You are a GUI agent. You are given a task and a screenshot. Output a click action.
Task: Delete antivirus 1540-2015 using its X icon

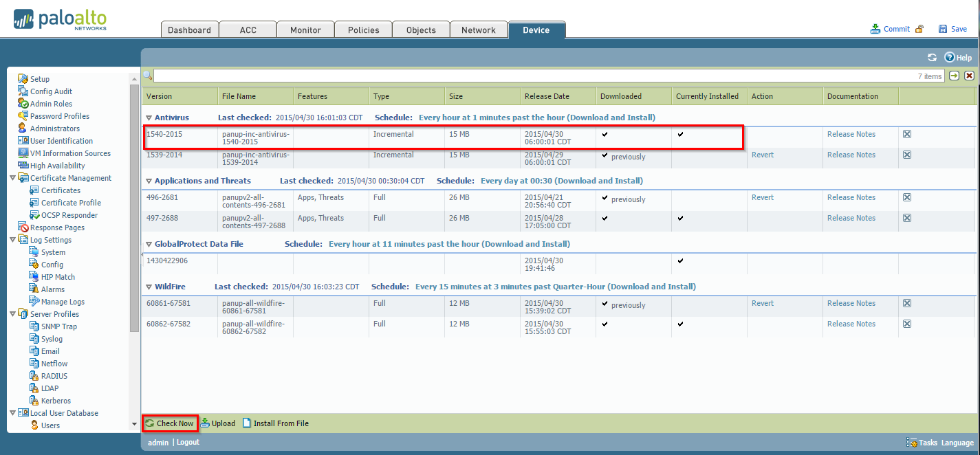click(906, 134)
